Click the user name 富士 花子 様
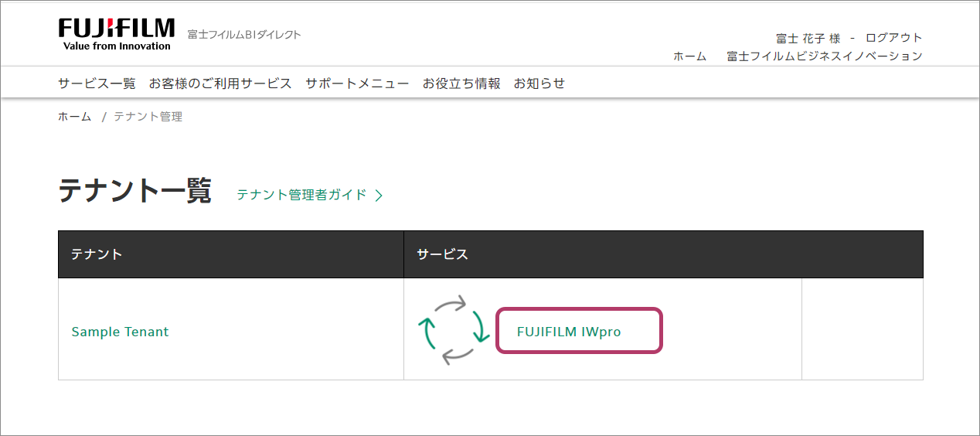The width and height of the screenshot is (980, 436). [808, 38]
